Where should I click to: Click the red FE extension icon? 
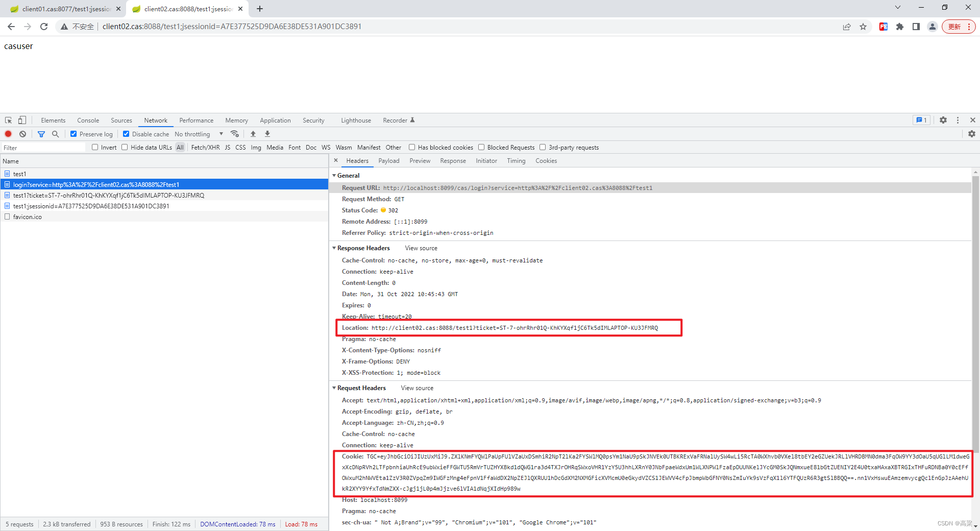[x=884, y=27]
